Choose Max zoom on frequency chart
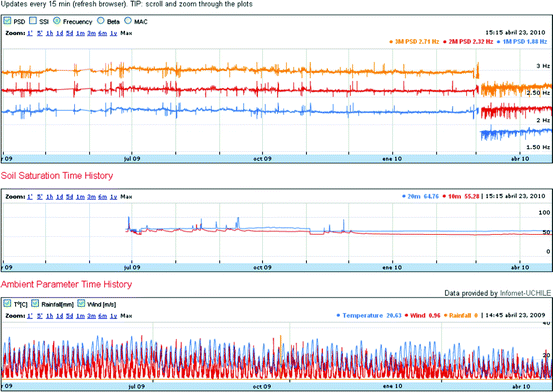 pyautogui.click(x=126, y=33)
